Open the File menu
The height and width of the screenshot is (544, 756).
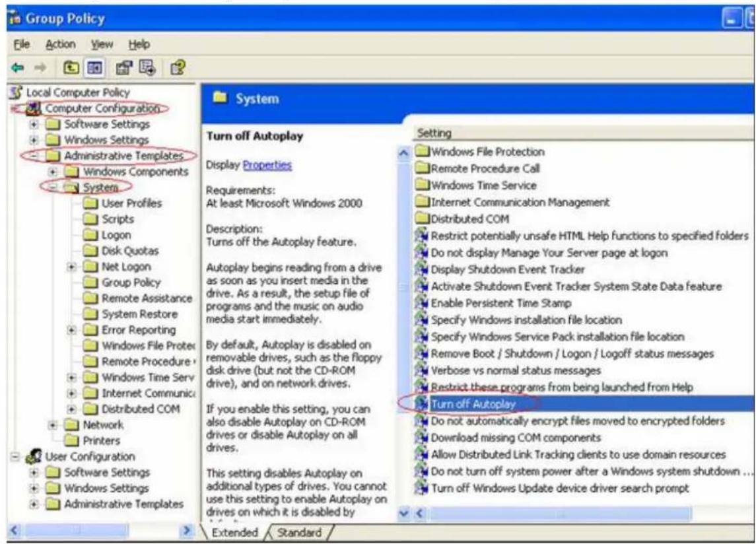click(21, 45)
